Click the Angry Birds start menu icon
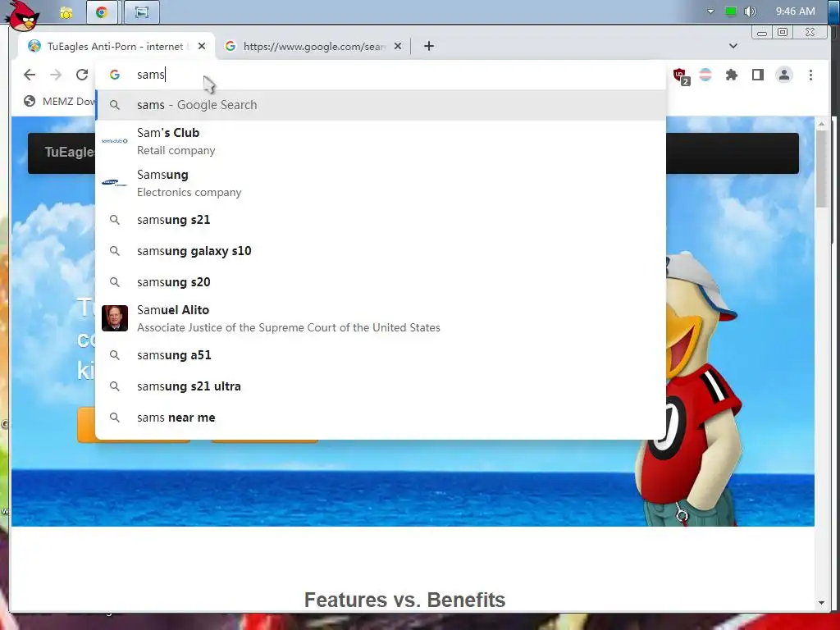Screen dimensions: 840x630 (22, 15)
